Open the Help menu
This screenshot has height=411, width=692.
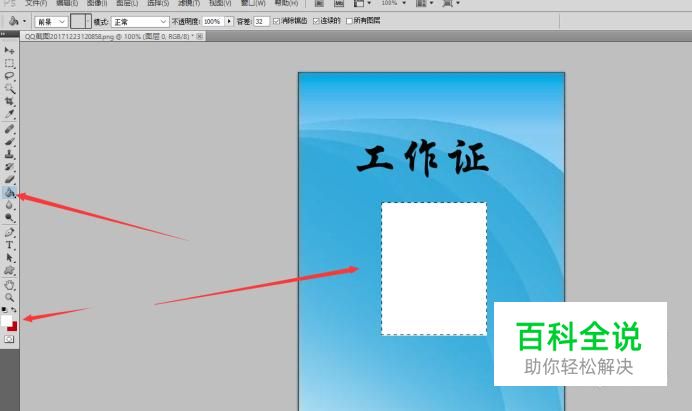286,3
